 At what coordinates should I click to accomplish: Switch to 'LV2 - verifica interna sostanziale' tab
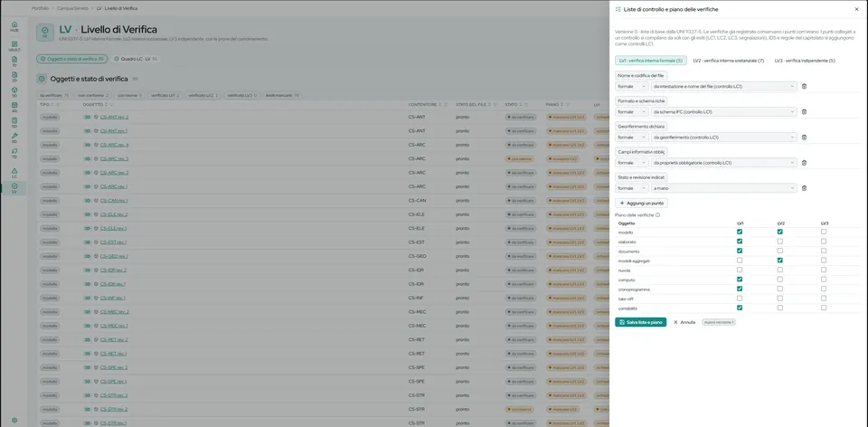pos(729,61)
